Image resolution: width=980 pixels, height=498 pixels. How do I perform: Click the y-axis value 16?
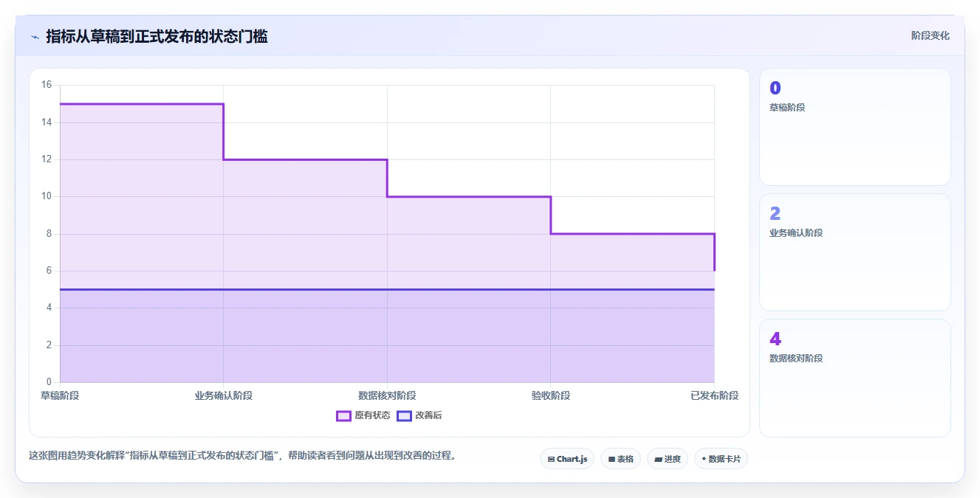(x=46, y=85)
